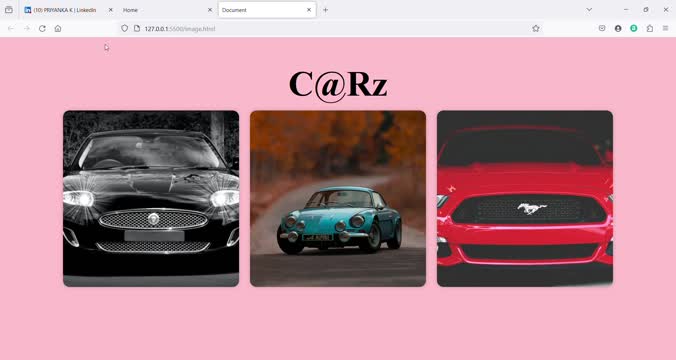
Task: Restore down the browser window
Action: [x=646, y=9]
